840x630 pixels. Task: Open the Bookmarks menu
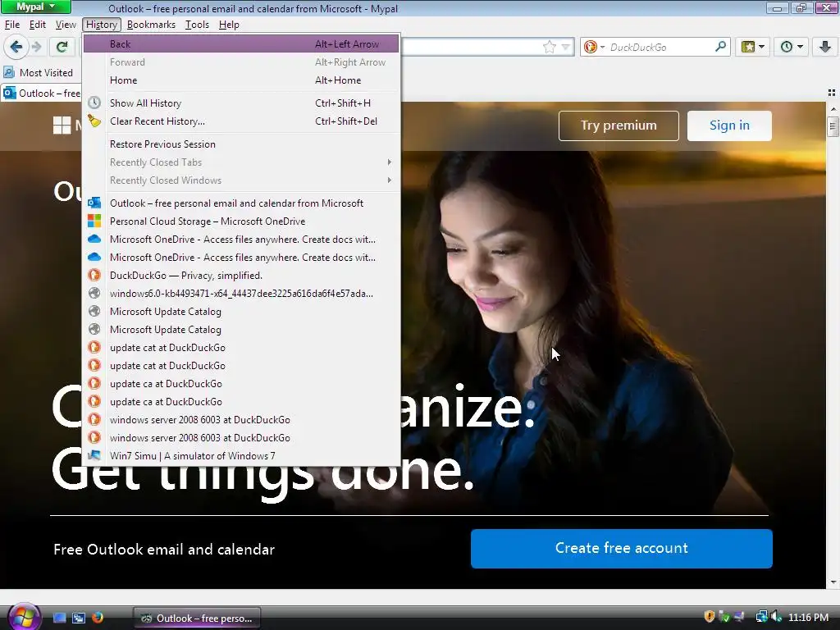pyautogui.click(x=151, y=25)
